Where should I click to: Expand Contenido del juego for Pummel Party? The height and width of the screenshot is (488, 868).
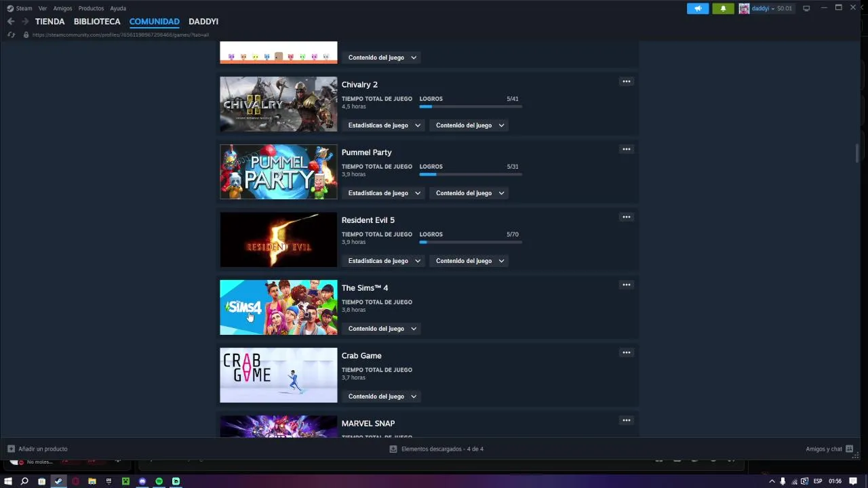[x=469, y=193]
